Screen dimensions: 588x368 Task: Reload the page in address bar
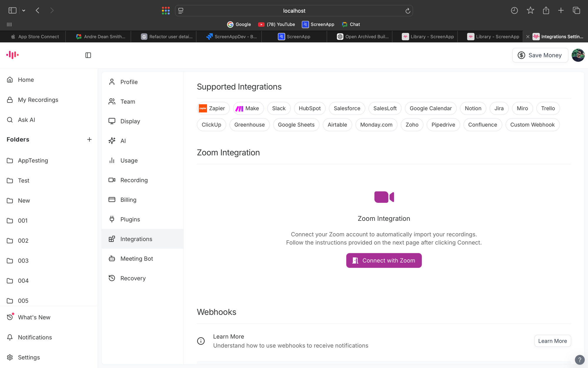point(407,11)
